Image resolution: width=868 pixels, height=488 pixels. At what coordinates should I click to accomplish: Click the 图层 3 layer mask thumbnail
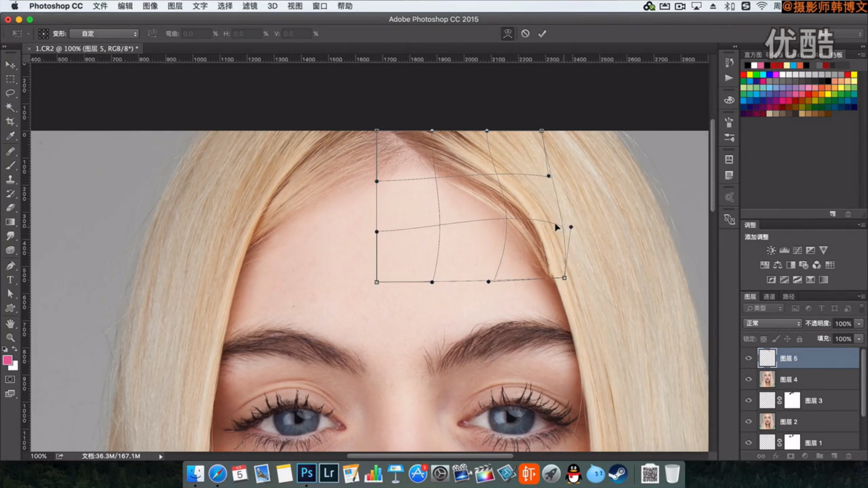coord(793,401)
